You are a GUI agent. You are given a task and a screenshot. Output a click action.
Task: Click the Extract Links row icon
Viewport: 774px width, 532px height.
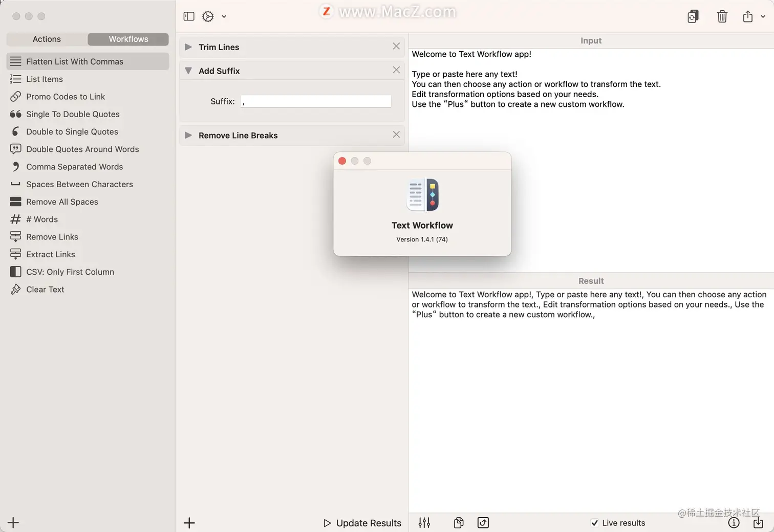point(16,254)
